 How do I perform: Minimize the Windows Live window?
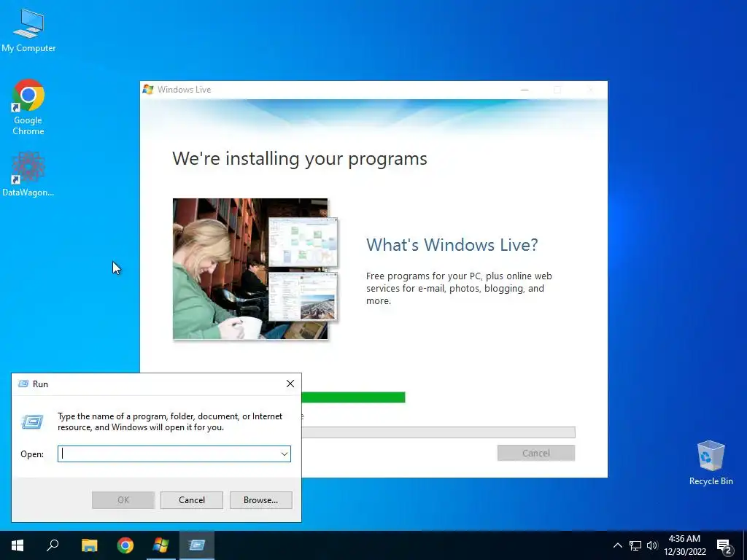pos(525,90)
